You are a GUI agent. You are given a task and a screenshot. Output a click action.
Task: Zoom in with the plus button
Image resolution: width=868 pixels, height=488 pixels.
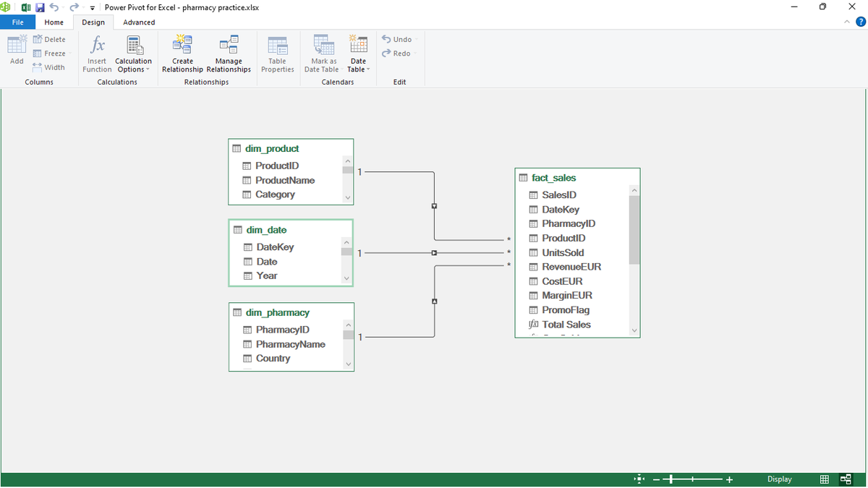click(x=729, y=479)
